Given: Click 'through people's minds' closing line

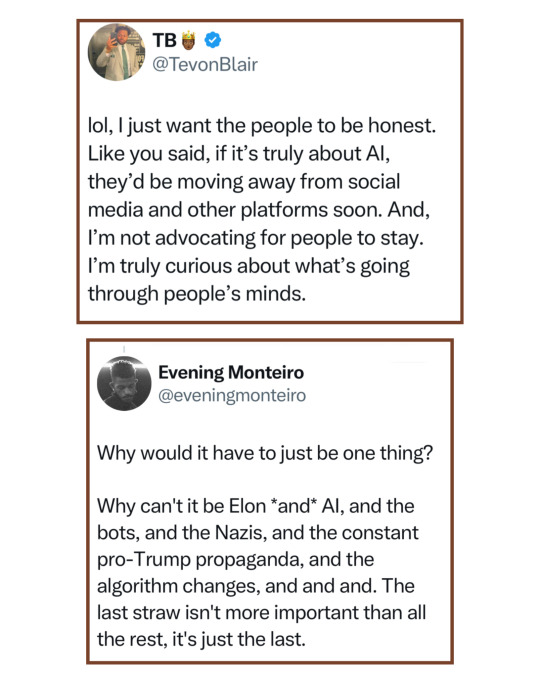Looking at the screenshot, I should pyautogui.click(x=197, y=294).
